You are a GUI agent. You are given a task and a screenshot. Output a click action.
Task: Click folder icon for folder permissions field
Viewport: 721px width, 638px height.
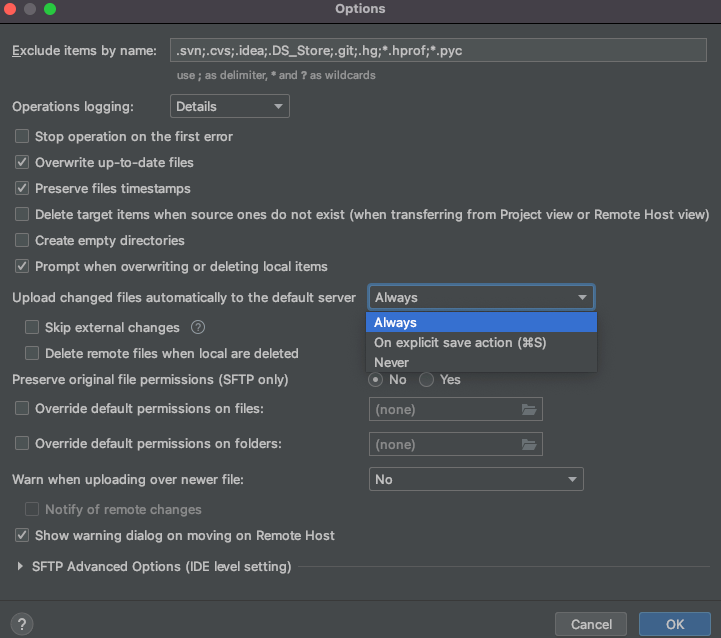(529, 444)
